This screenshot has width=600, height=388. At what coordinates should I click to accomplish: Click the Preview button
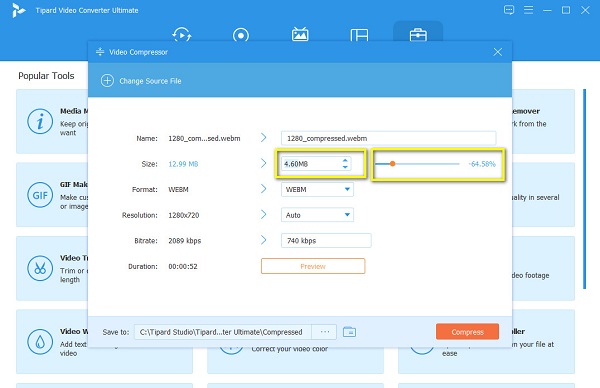[313, 266]
